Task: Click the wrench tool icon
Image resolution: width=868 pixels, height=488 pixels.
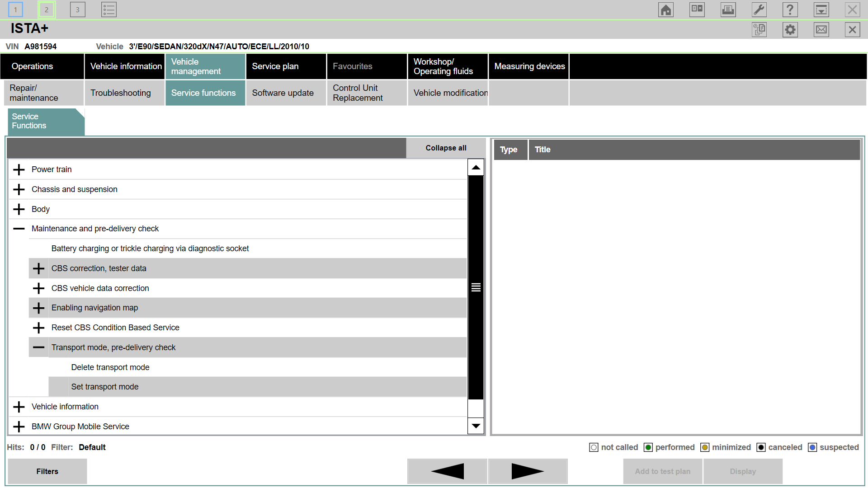Action: (x=759, y=10)
